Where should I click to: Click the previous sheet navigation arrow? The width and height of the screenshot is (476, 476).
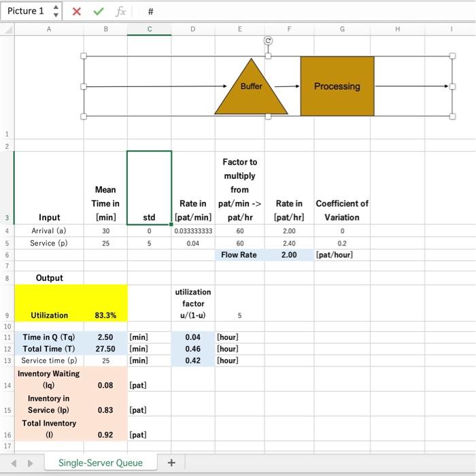click(14, 463)
